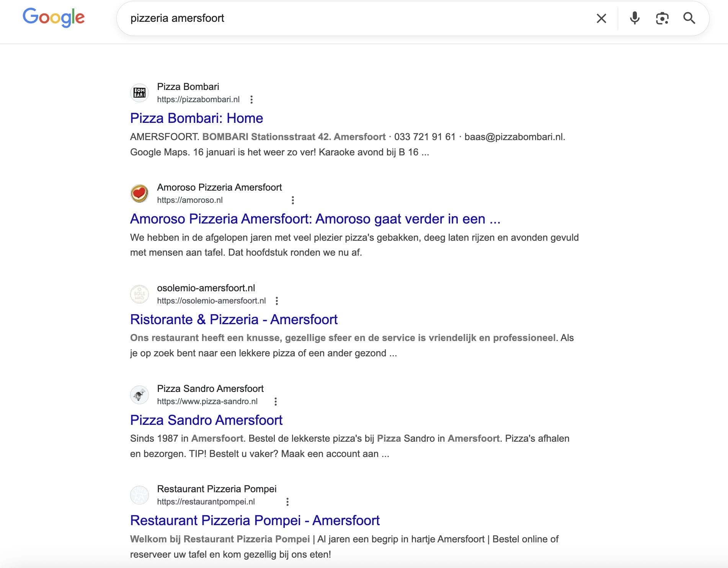Open the three-dot menu for osolemio-amersfoort.nl
728x568 pixels.
tap(276, 301)
